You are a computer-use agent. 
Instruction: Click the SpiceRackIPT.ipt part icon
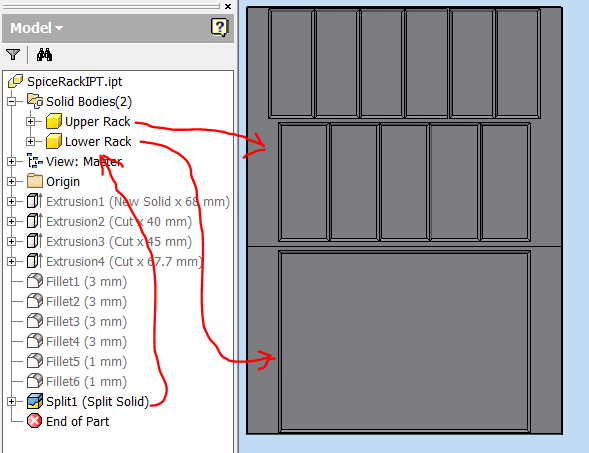pyautogui.click(x=15, y=82)
